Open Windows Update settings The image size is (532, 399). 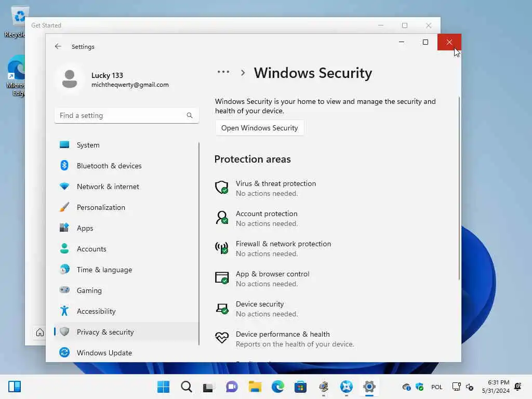pyautogui.click(x=126, y=353)
